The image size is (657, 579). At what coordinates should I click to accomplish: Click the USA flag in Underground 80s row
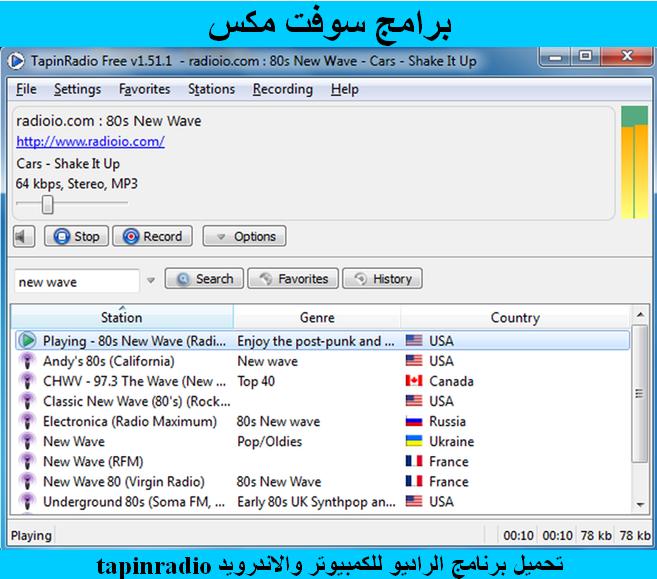point(414,501)
